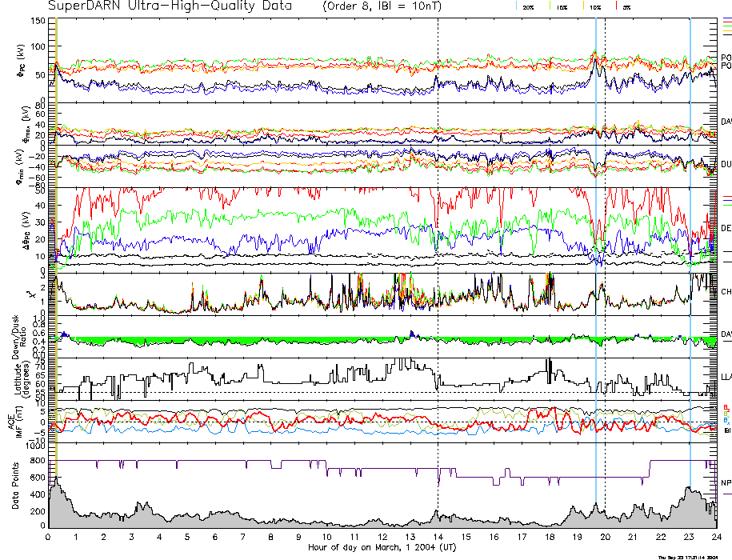The image size is (732, 560).
Task: Click the x-axis tick label '15'
Action: coord(466,537)
